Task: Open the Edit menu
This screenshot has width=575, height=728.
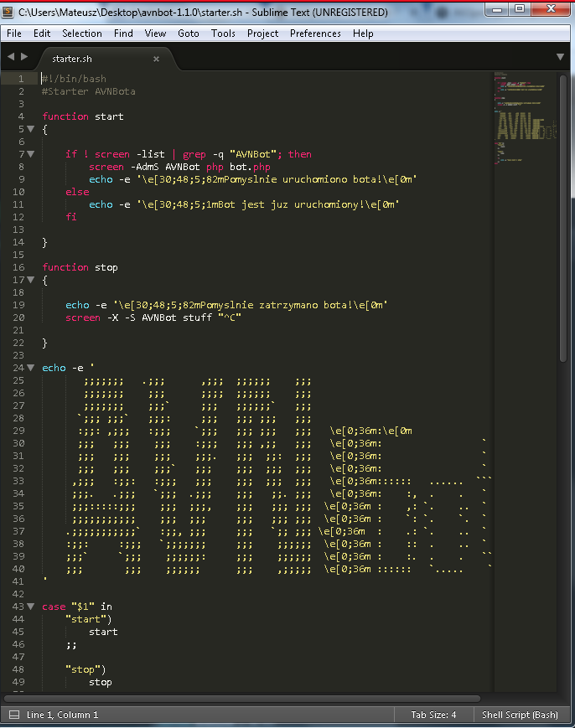Action: pos(42,34)
